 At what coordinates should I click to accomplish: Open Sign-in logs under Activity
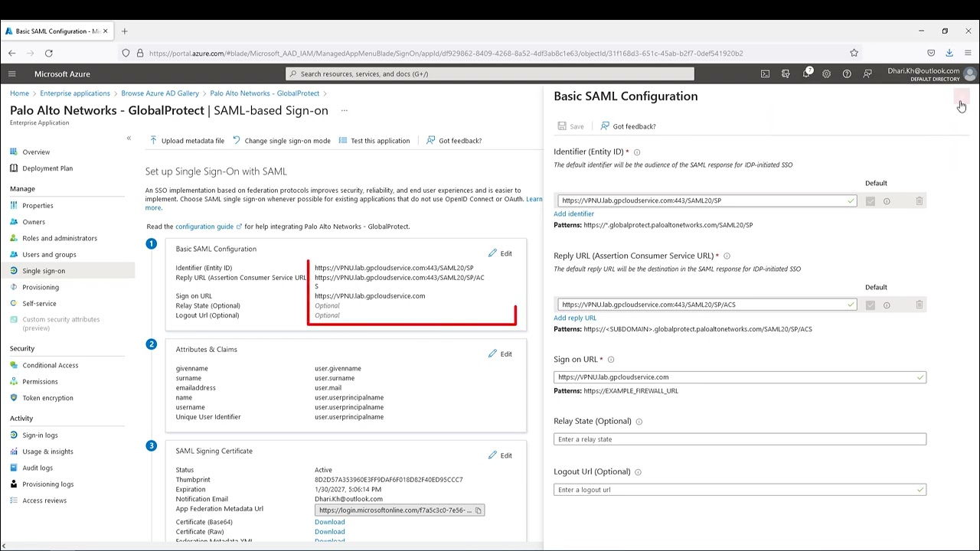click(x=40, y=435)
